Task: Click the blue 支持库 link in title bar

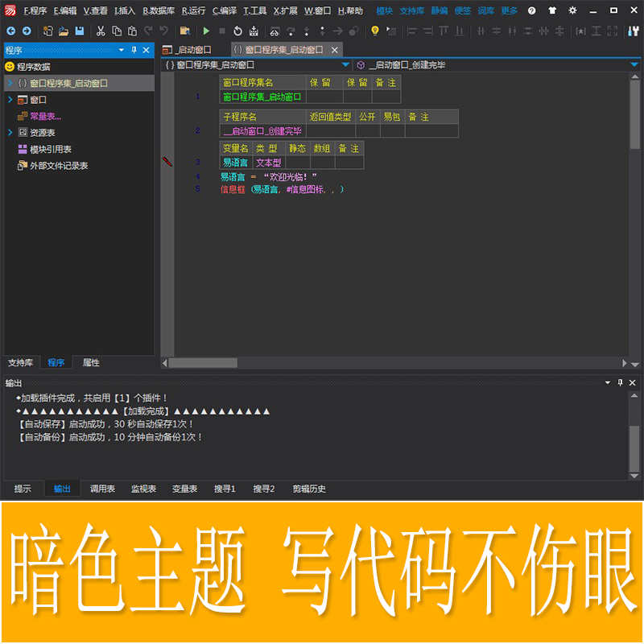Action: 412,10
